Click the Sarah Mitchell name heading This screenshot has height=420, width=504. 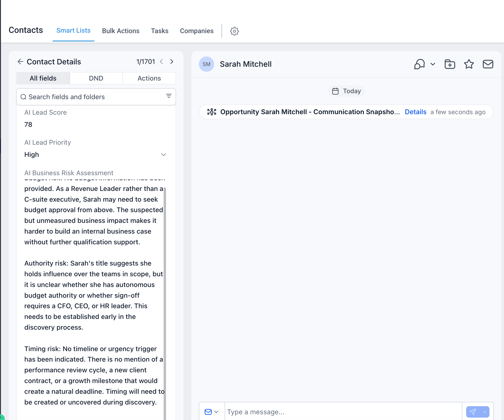[x=246, y=64]
